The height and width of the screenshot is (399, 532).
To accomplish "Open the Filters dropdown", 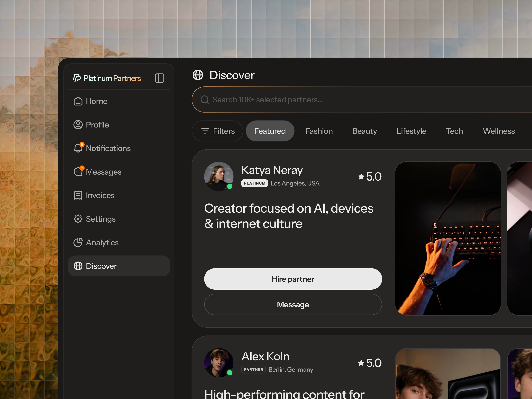I will pyautogui.click(x=217, y=131).
